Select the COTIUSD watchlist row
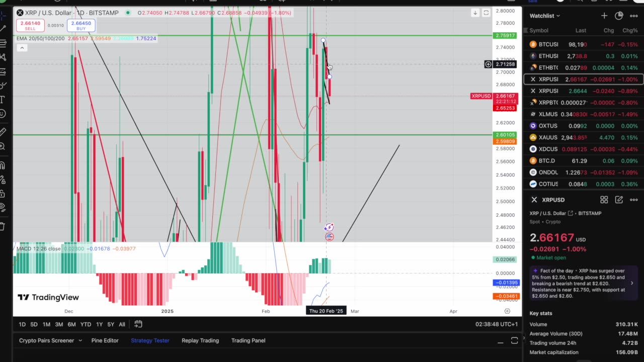This screenshot has width=644, height=362. point(584,184)
